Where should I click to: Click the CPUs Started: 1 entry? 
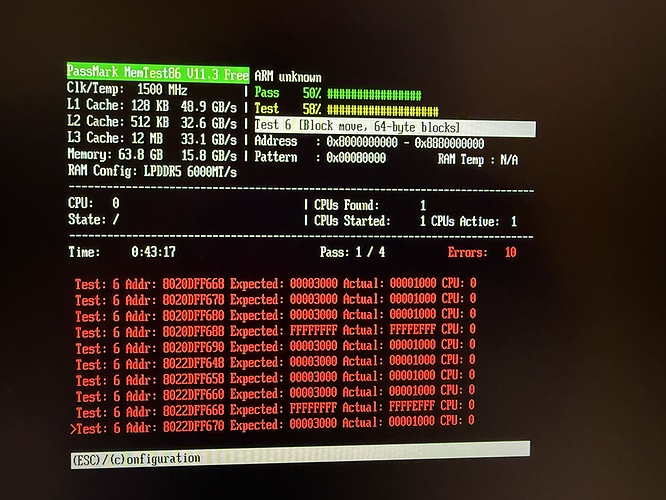click(x=370, y=221)
